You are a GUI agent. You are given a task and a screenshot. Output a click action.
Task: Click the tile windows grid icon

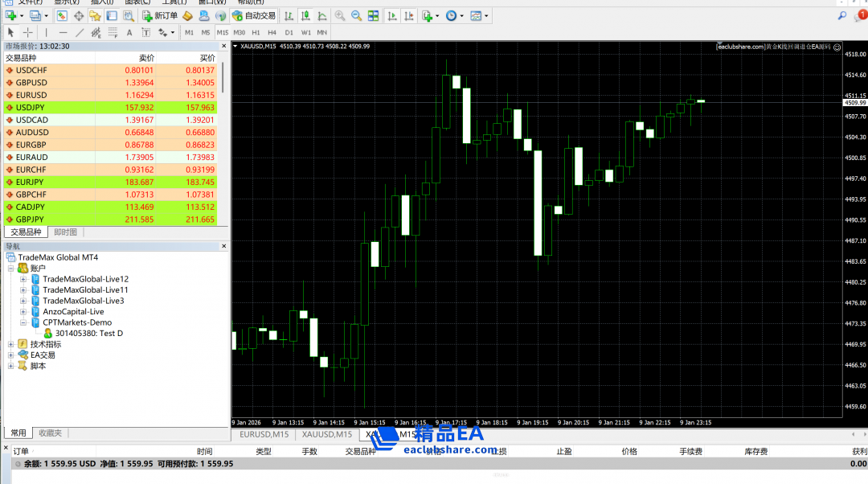(x=373, y=15)
